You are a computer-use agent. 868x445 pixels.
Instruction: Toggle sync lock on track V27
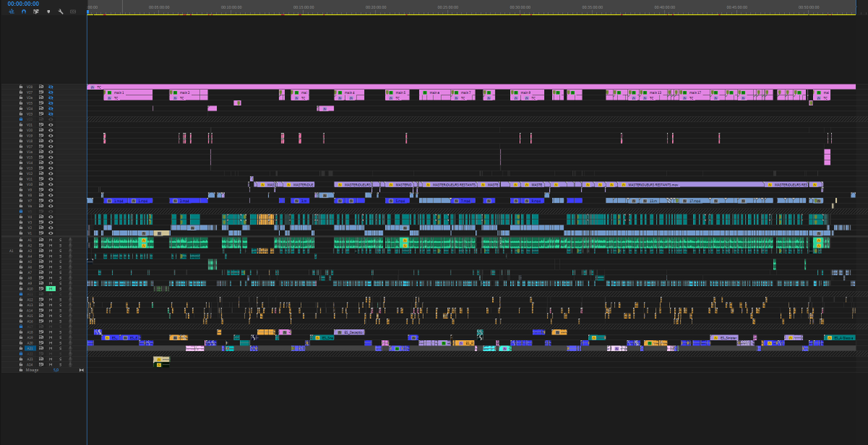tap(41, 92)
